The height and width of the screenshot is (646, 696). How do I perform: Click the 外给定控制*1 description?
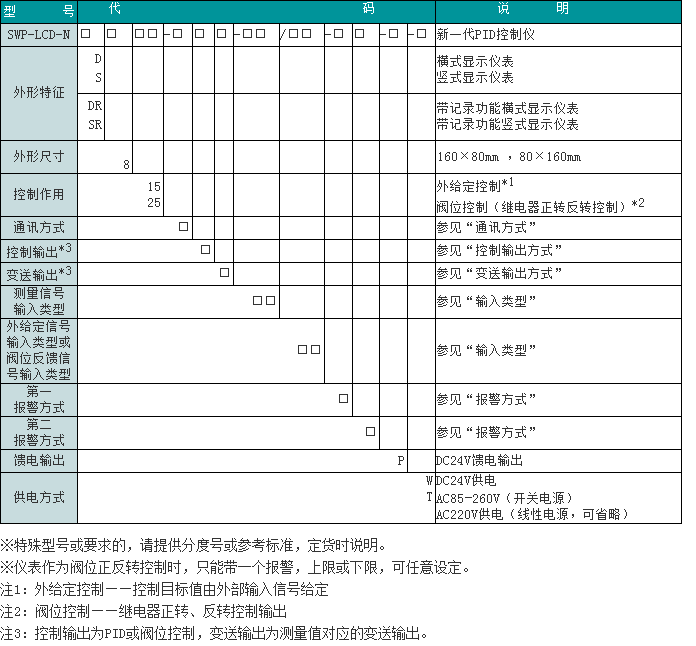tap(475, 185)
